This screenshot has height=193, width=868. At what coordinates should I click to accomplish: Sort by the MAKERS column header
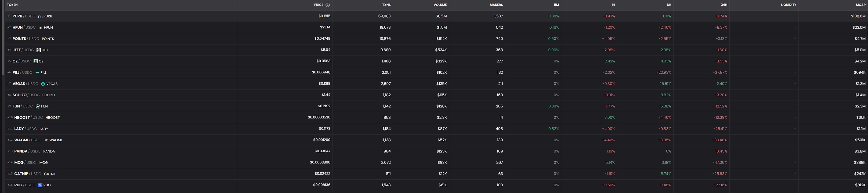[x=496, y=5]
